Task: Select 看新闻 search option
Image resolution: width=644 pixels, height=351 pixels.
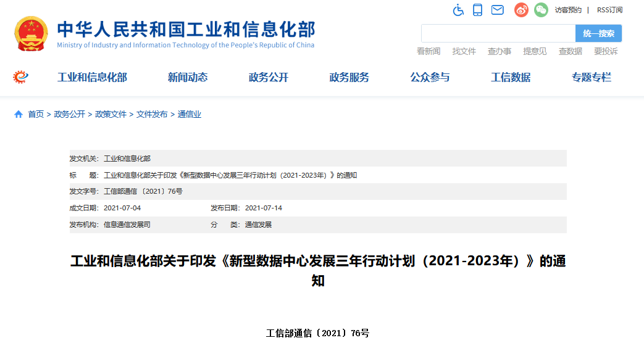Action: (x=429, y=51)
